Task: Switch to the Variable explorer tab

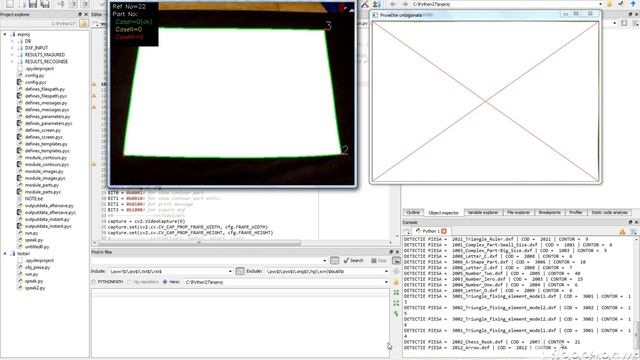Action: (483, 213)
